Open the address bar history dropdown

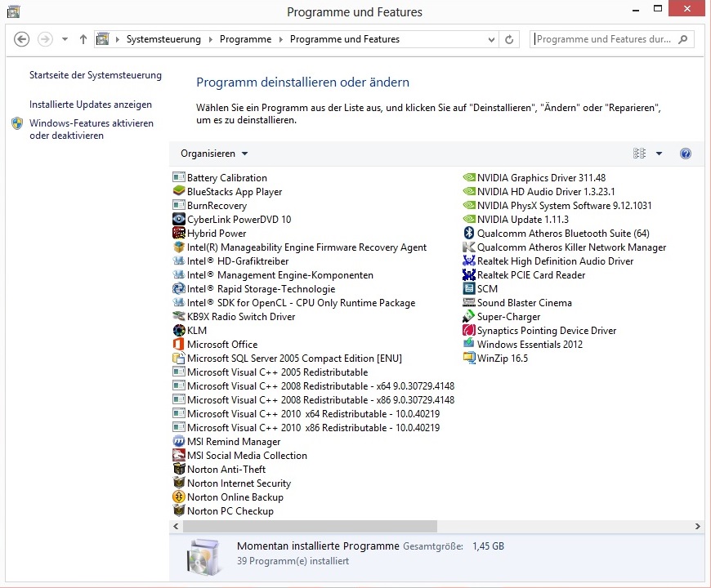(x=491, y=39)
